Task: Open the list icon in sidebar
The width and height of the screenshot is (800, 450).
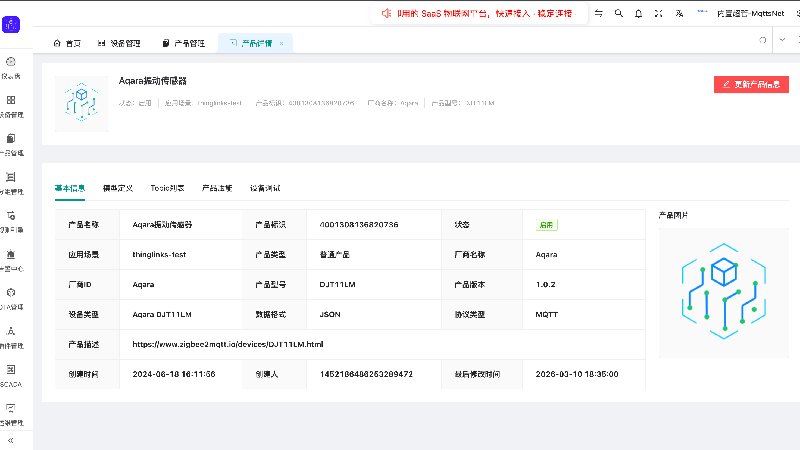Action: [x=11, y=177]
